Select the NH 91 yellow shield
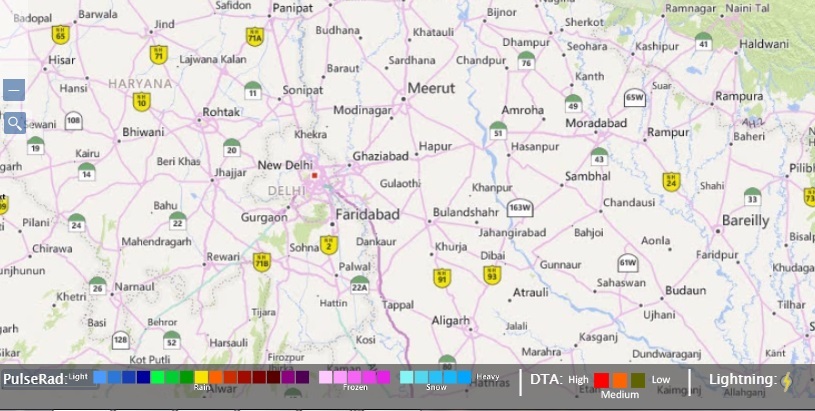 442,278
